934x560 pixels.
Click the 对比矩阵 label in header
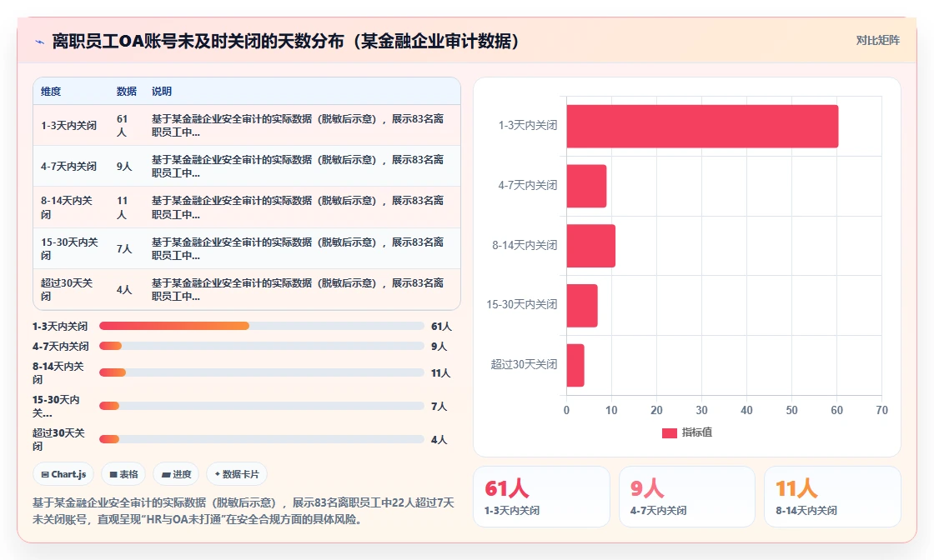(x=877, y=41)
